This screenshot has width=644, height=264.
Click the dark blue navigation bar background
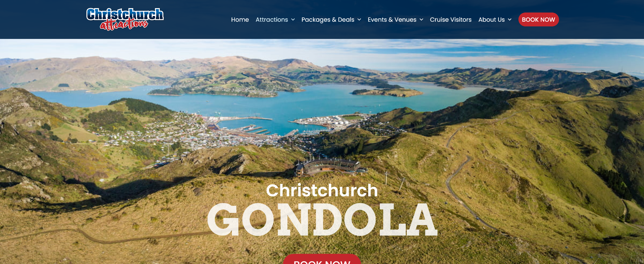coord(196,20)
